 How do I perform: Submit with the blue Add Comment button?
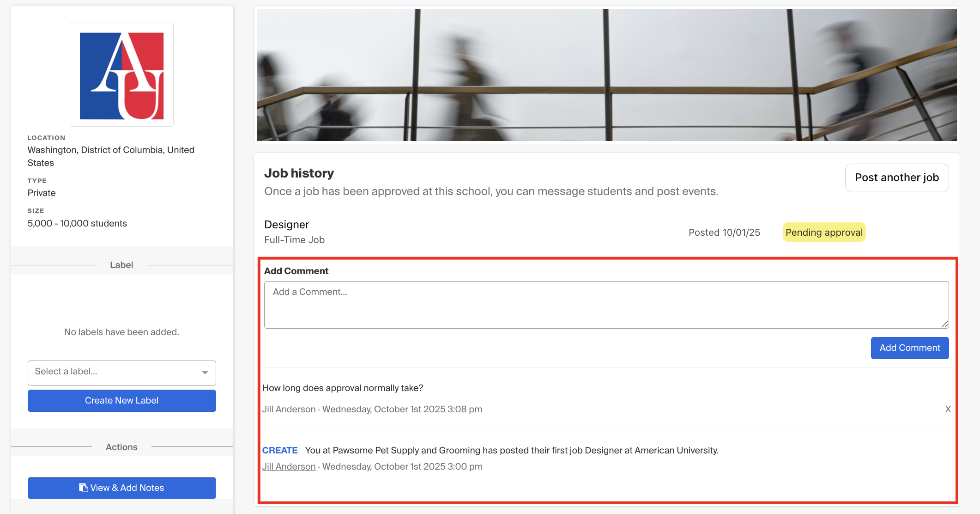click(909, 348)
